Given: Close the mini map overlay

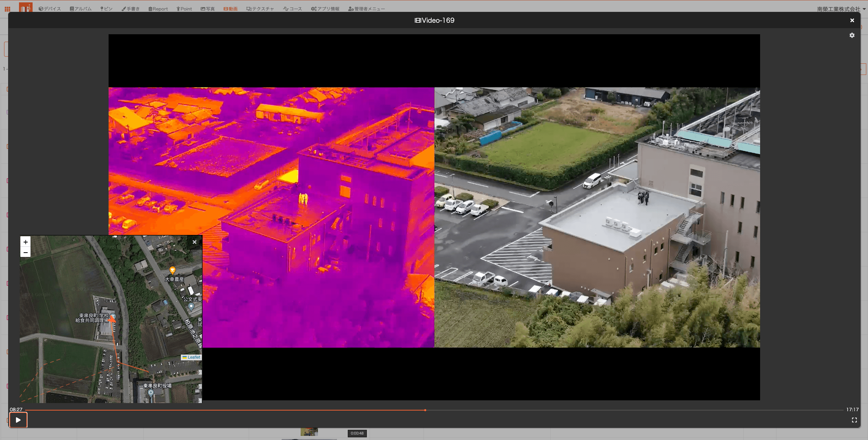Looking at the screenshot, I should [194, 242].
